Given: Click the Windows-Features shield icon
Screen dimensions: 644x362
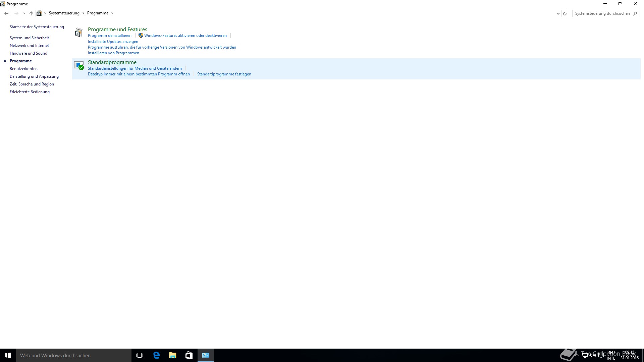Looking at the screenshot, I should (141, 36).
